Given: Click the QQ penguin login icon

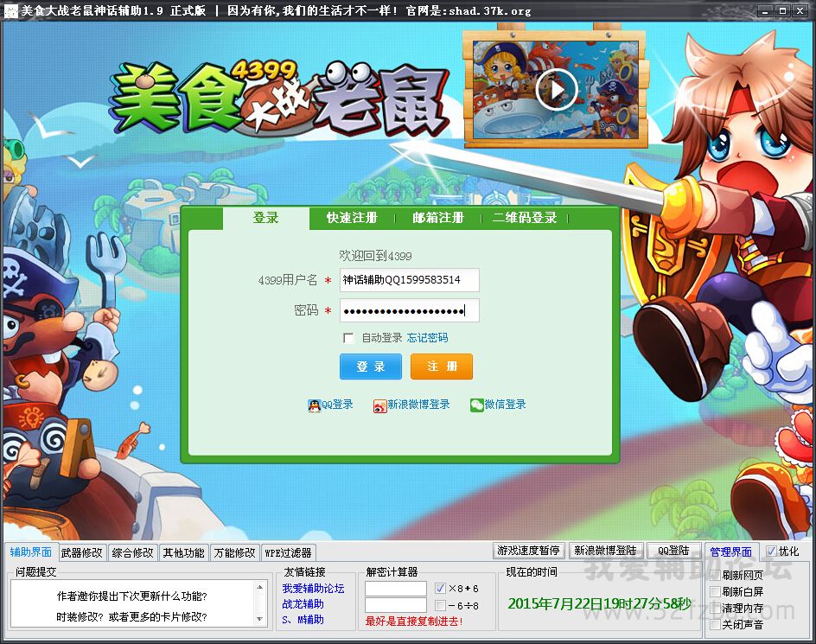Looking at the screenshot, I should click(315, 405).
